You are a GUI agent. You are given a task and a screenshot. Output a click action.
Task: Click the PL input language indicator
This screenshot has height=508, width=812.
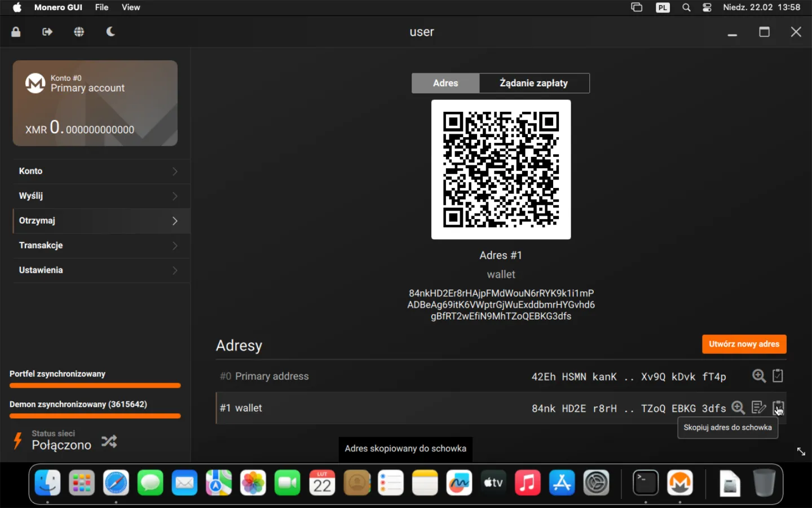point(663,7)
